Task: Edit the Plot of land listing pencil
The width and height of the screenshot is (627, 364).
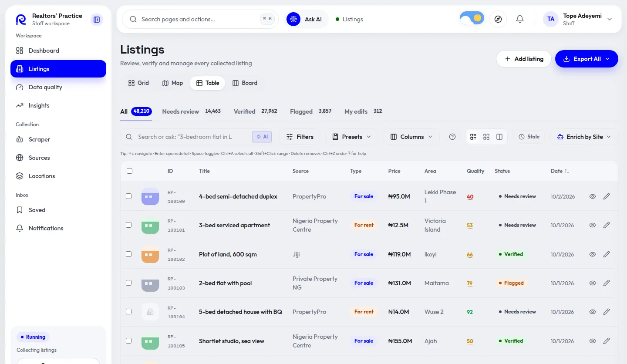Action: [607, 254]
